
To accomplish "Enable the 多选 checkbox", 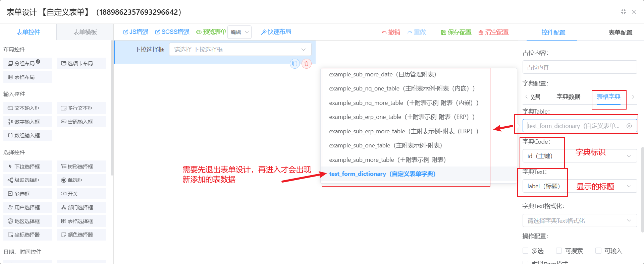I will (526, 251).
